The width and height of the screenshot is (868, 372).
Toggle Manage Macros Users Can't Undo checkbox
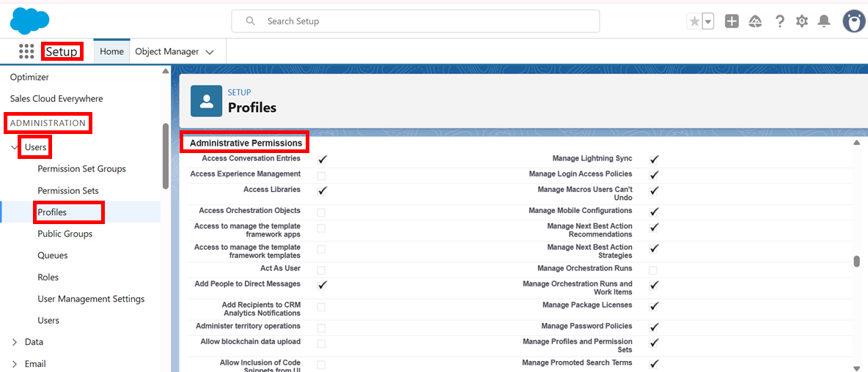(x=654, y=190)
